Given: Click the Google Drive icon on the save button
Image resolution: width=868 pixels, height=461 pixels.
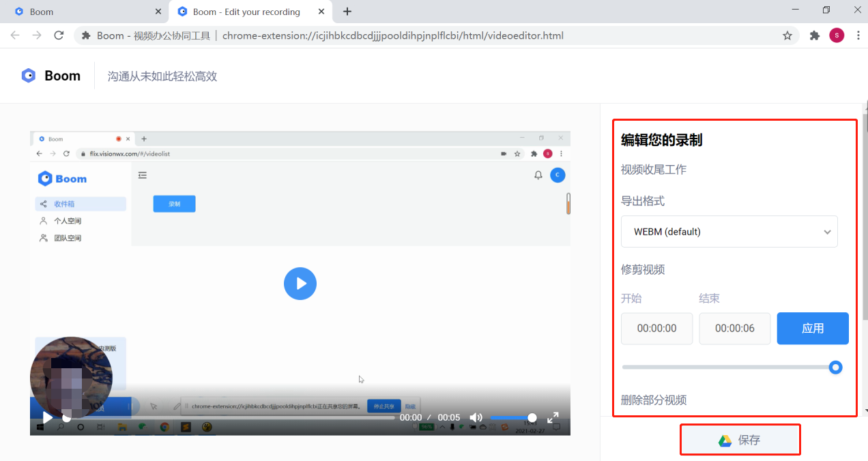Looking at the screenshot, I should (x=725, y=441).
